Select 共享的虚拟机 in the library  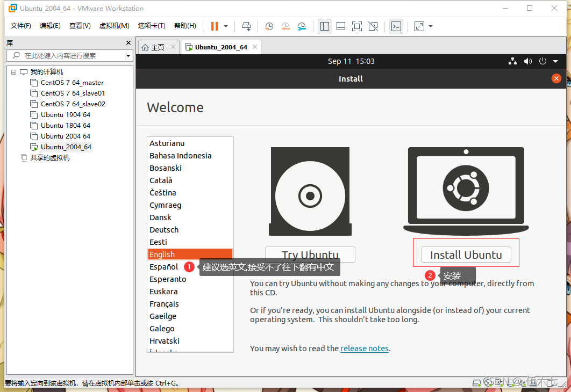coord(50,157)
